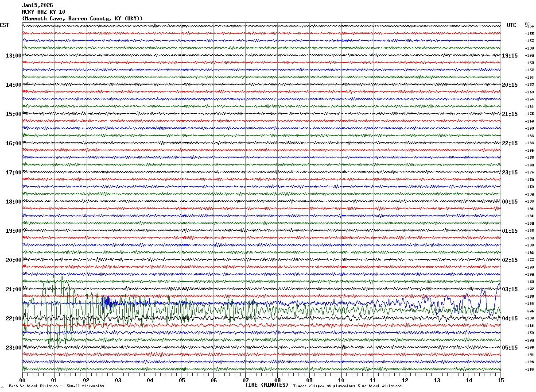Click the 21:15 UTC time label
This screenshot has height=392, width=536.
tap(509, 114)
